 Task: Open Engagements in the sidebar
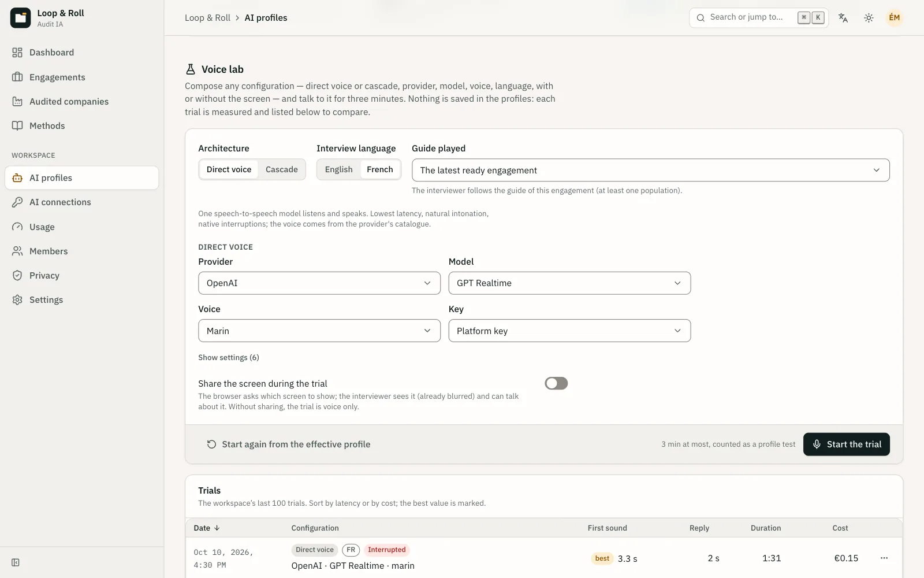[81, 77]
